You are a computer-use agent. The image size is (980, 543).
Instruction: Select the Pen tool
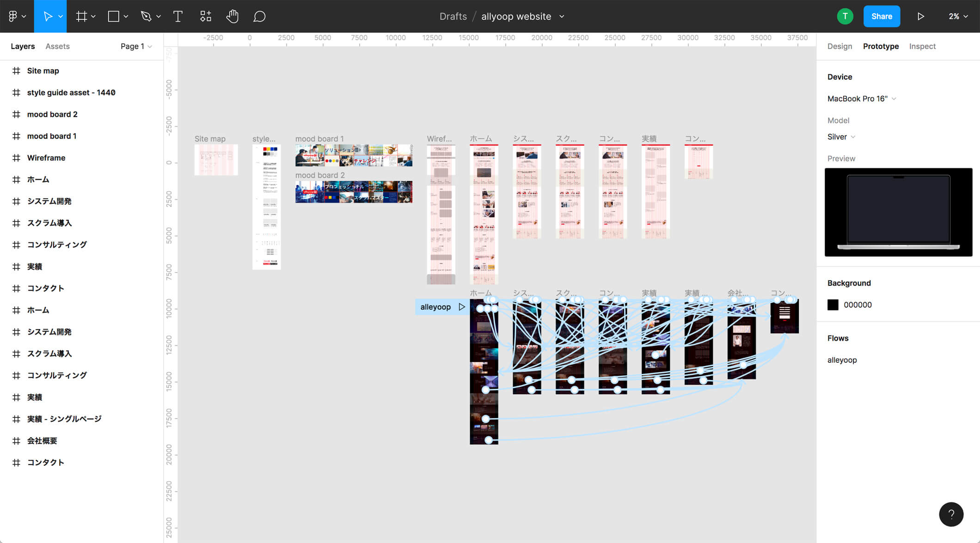[146, 16]
